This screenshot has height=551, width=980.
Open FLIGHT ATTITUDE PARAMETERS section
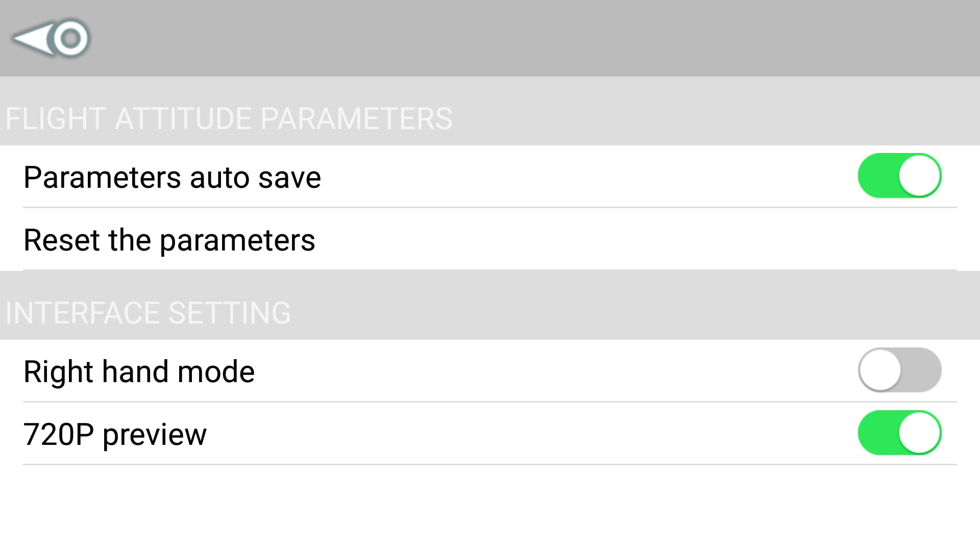[228, 118]
